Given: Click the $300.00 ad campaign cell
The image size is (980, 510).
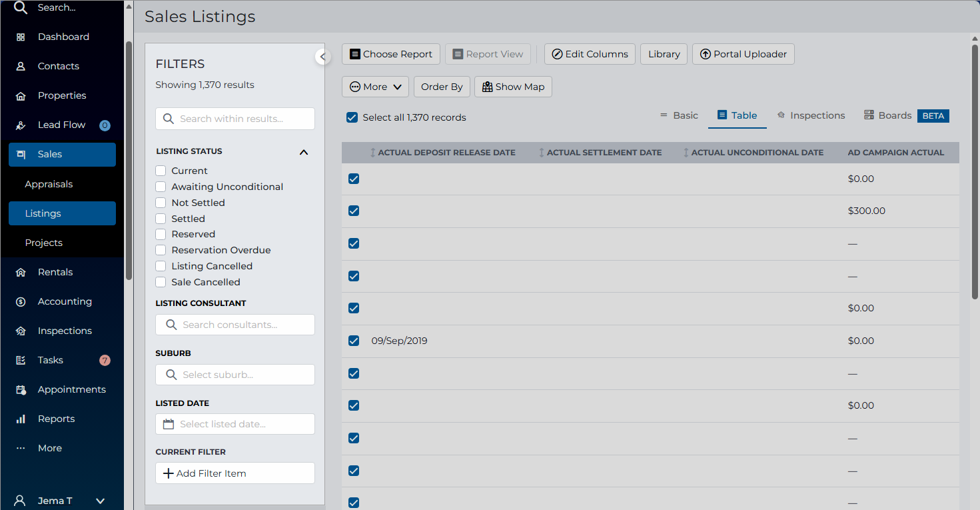Looking at the screenshot, I should [867, 211].
